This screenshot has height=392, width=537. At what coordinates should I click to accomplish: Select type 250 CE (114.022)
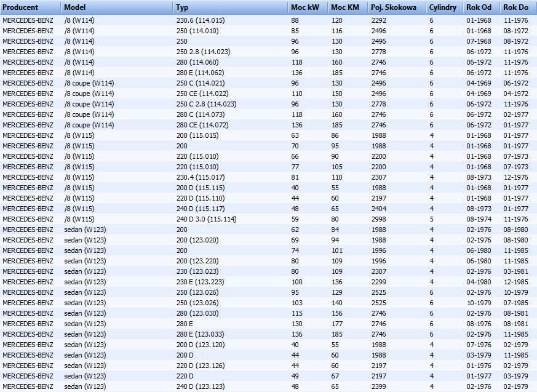point(202,94)
